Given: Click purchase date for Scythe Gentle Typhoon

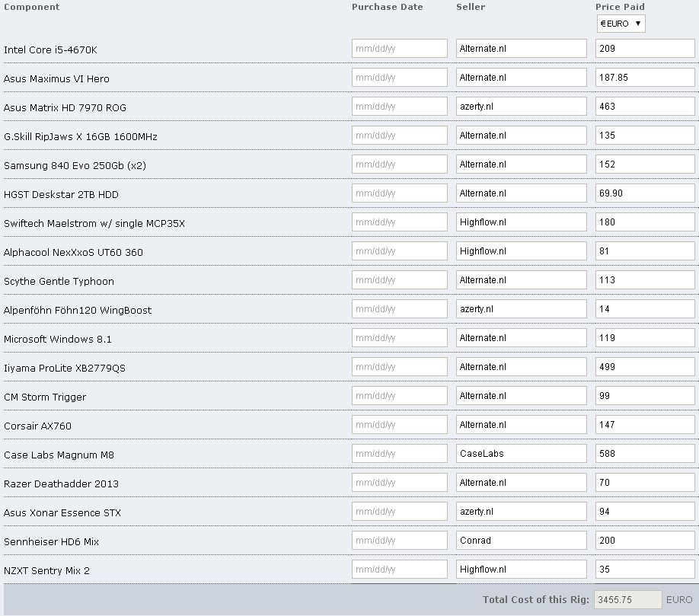Looking at the screenshot, I should click(400, 280).
